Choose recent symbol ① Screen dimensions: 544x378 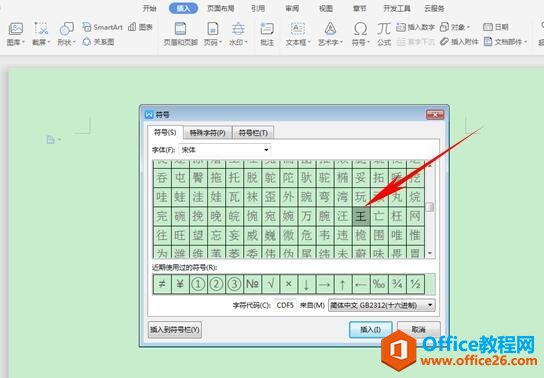coord(198,284)
